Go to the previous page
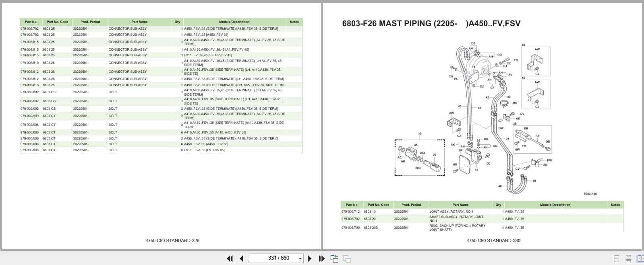Viewport: 644px width, 265px height. tap(242, 259)
